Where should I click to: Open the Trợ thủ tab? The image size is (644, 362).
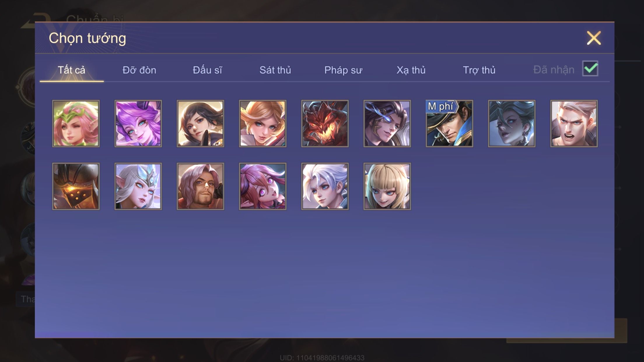pos(479,70)
